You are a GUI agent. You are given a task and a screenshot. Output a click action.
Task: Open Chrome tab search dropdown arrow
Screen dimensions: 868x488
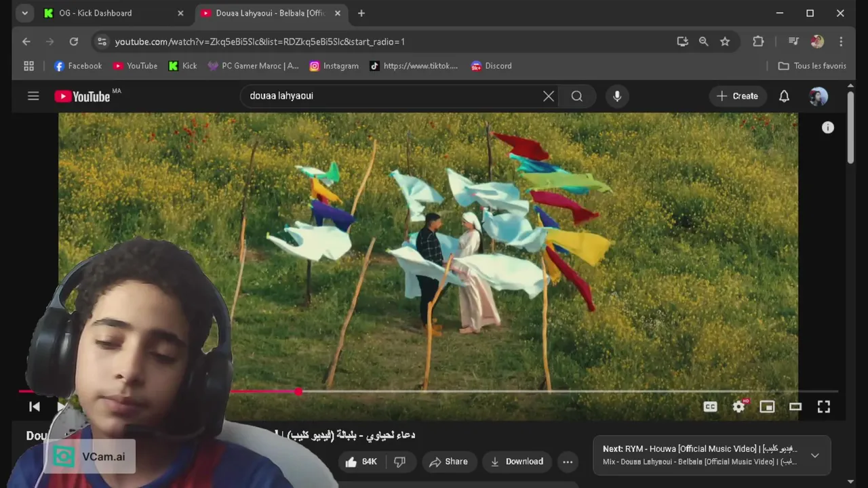click(24, 13)
